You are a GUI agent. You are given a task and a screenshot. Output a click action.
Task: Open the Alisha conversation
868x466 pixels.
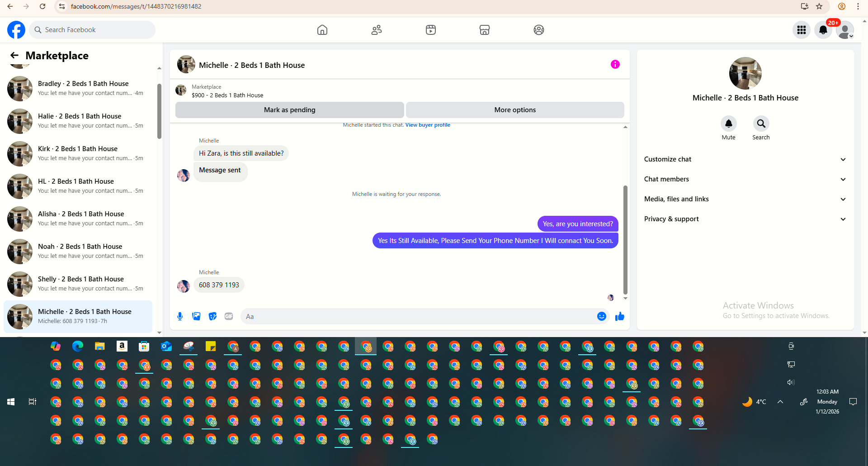[78, 219]
